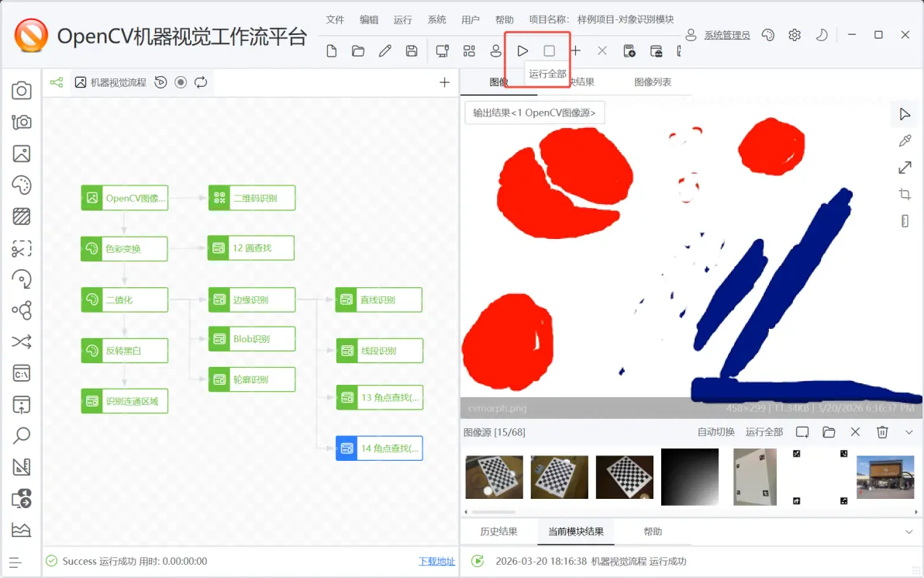924x578 pixels.
Task: Click the 下载地址 link
Action: click(436, 562)
